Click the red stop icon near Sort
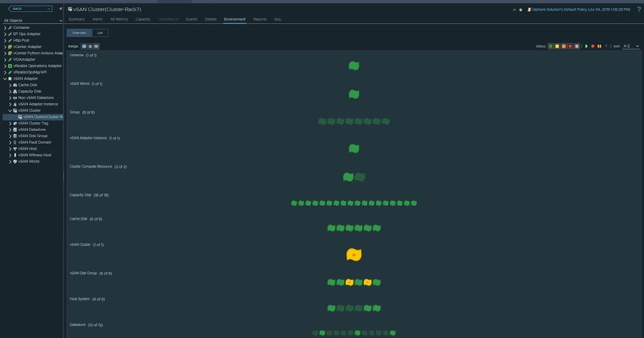The height and width of the screenshot is (338, 644). [592, 47]
